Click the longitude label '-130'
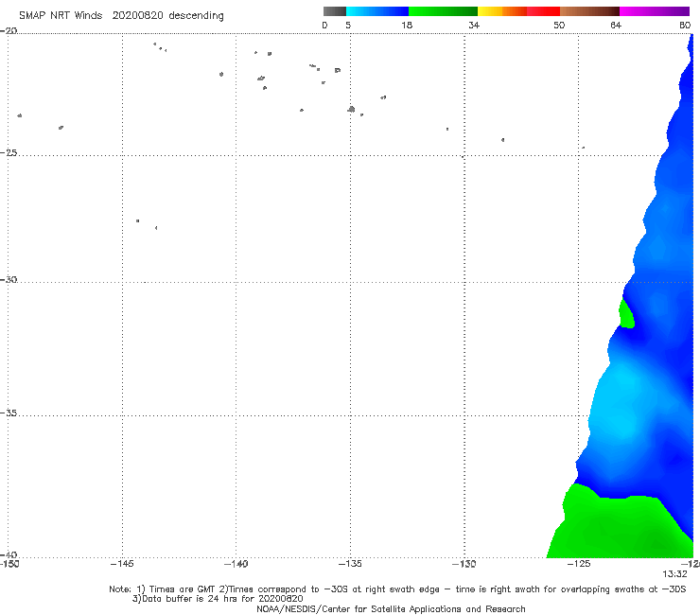The image size is (700, 615). [x=464, y=564]
